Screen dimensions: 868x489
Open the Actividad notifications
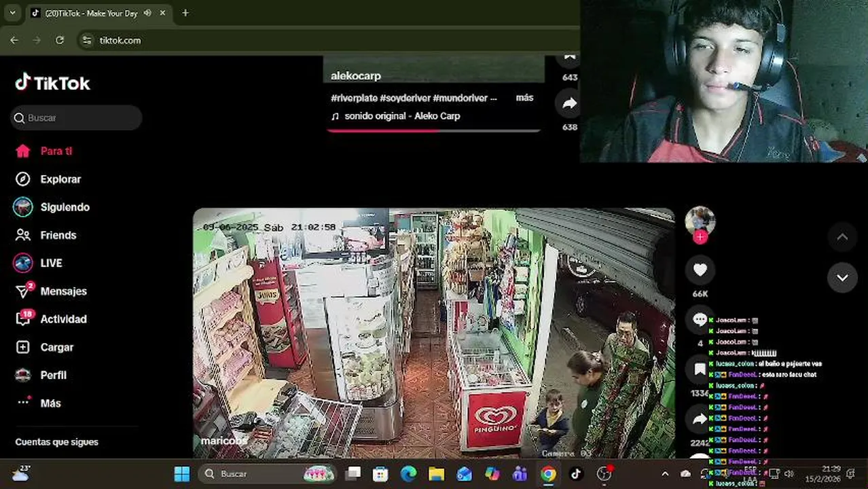pyautogui.click(x=51, y=319)
